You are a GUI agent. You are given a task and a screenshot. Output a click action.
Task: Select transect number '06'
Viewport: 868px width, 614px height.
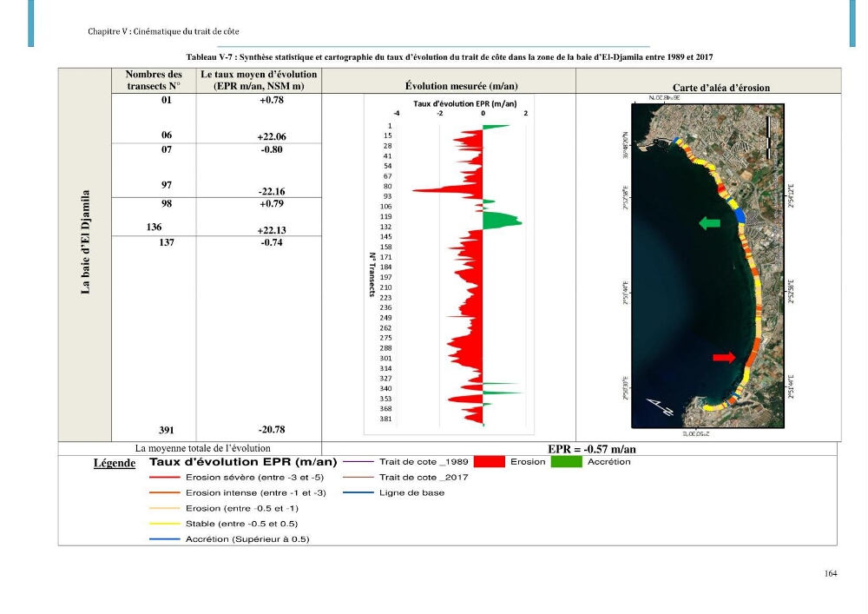tap(167, 135)
